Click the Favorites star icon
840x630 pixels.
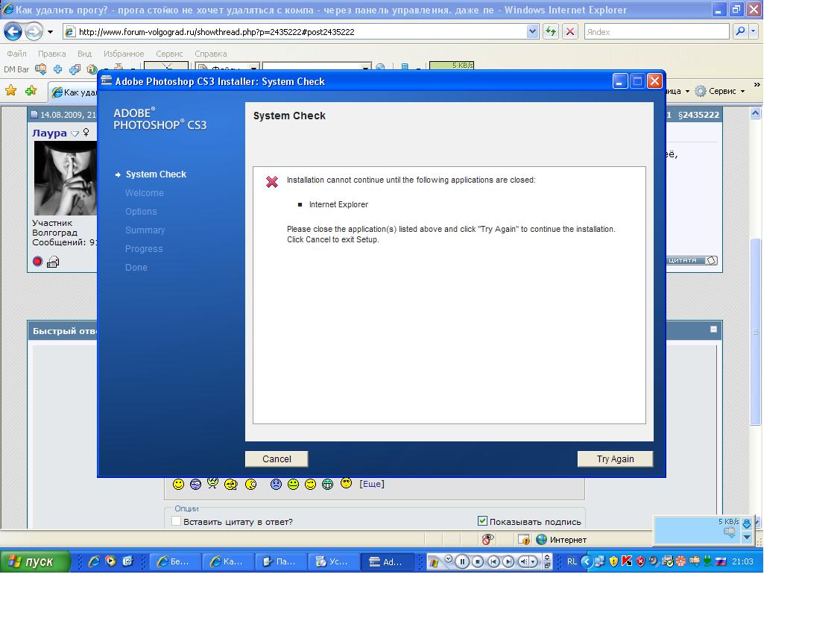(x=10, y=90)
